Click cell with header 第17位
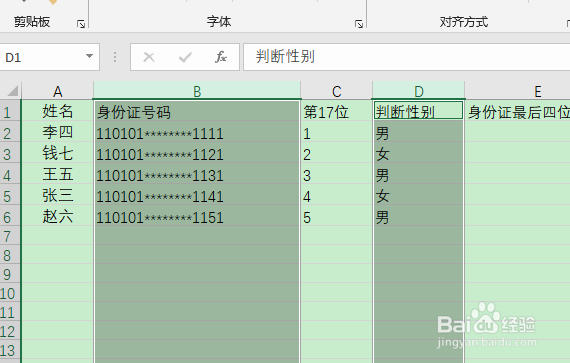The image size is (570, 363). click(337, 111)
